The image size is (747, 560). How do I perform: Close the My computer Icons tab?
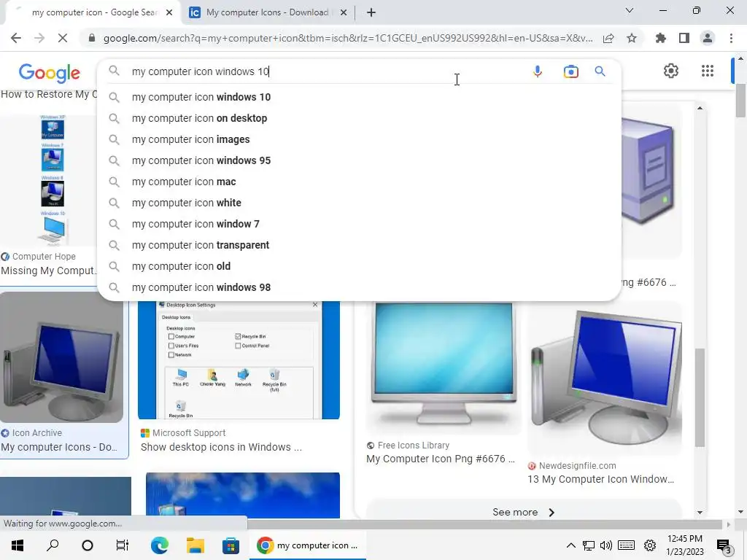[x=344, y=13]
